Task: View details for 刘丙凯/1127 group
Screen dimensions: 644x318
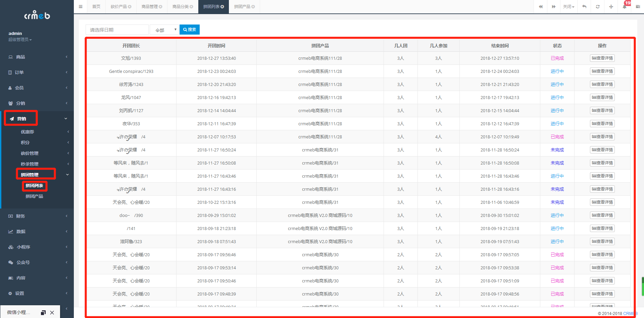Action: 602,110
